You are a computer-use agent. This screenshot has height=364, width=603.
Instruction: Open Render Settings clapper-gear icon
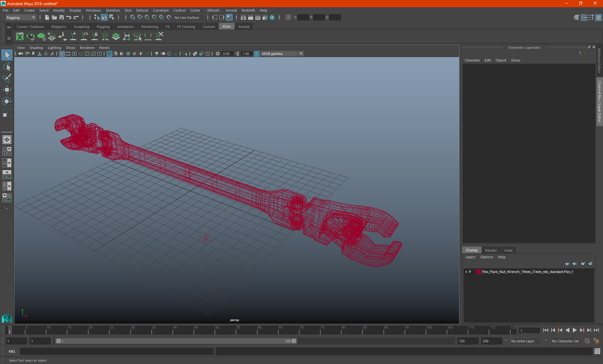[265, 18]
